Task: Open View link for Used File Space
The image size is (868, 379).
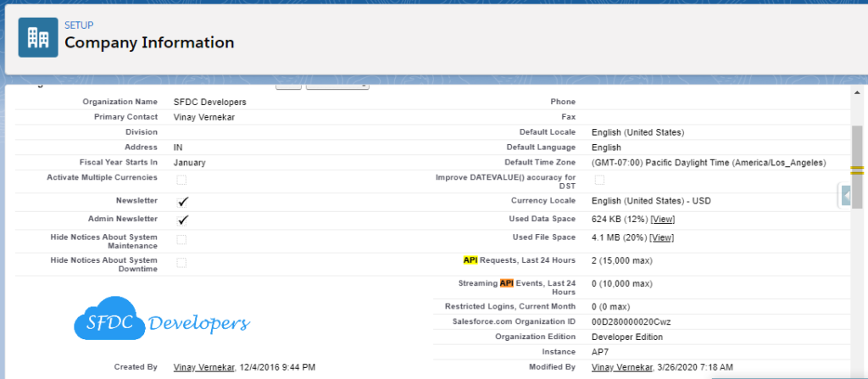Action: pos(662,237)
